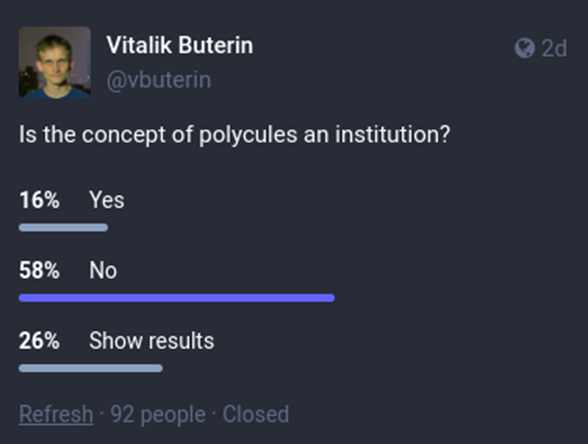The width and height of the screenshot is (588, 444).
Task: Click the 26% percentage label
Action: pos(39,340)
